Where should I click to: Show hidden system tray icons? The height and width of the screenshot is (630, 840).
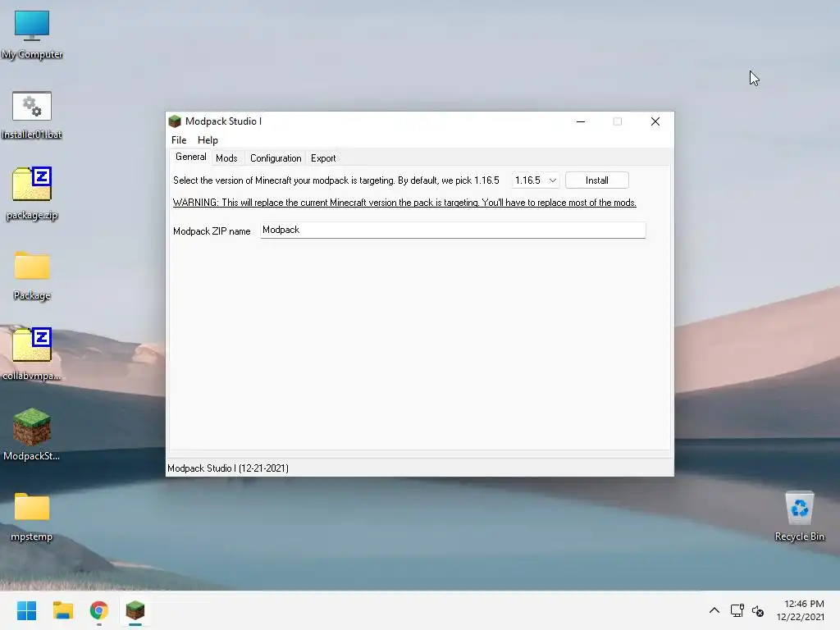714,610
